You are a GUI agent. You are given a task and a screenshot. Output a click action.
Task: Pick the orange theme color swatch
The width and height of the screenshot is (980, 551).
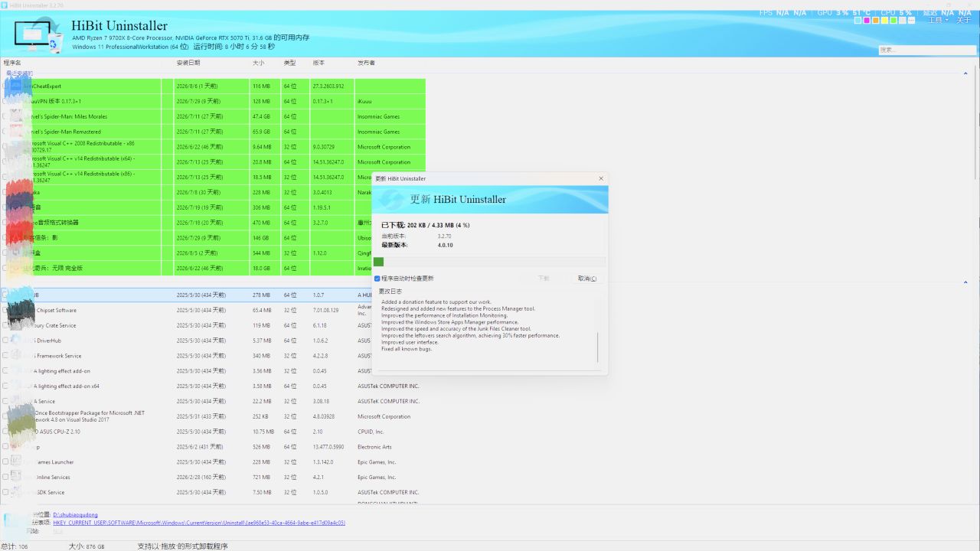click(876, 21)
